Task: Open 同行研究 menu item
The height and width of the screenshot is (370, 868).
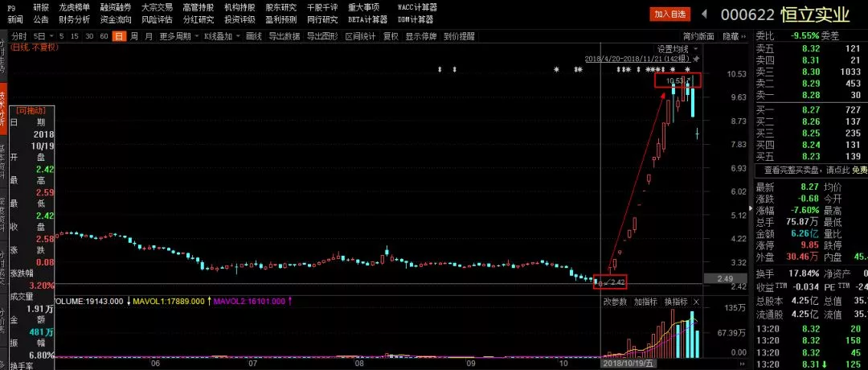Action: [322, 20]
